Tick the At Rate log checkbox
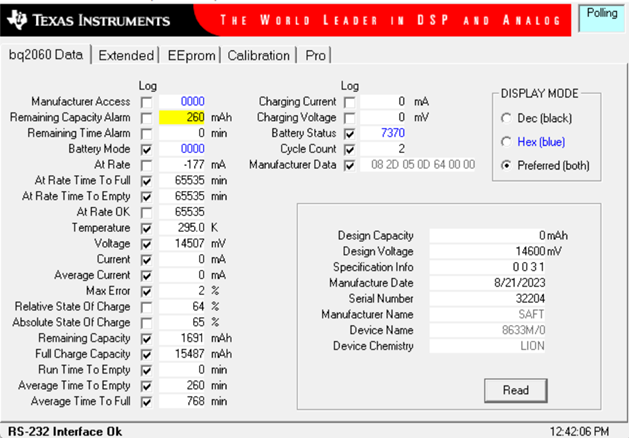This screenshot has width=629, height=438. (x=146, y=165)
